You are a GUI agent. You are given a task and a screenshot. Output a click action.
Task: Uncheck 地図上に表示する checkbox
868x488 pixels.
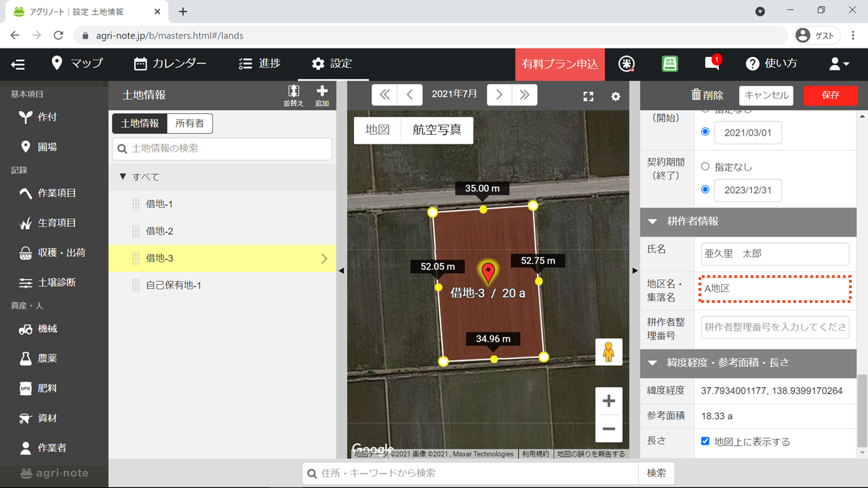click(705, 442)
